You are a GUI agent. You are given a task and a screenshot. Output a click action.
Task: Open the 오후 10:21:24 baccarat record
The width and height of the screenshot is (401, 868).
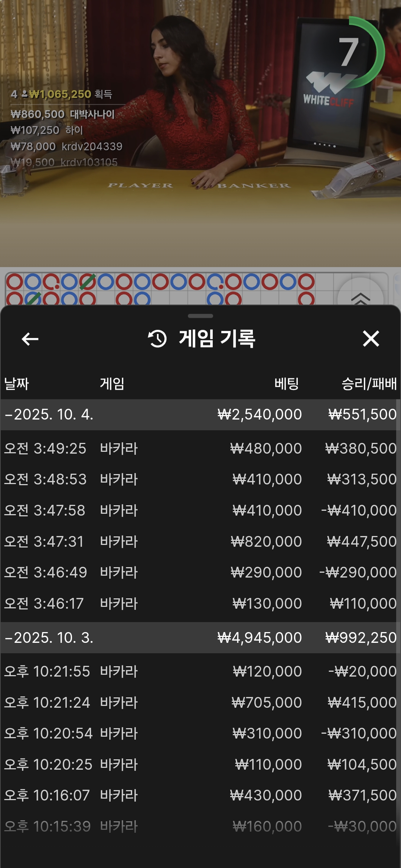200,703
